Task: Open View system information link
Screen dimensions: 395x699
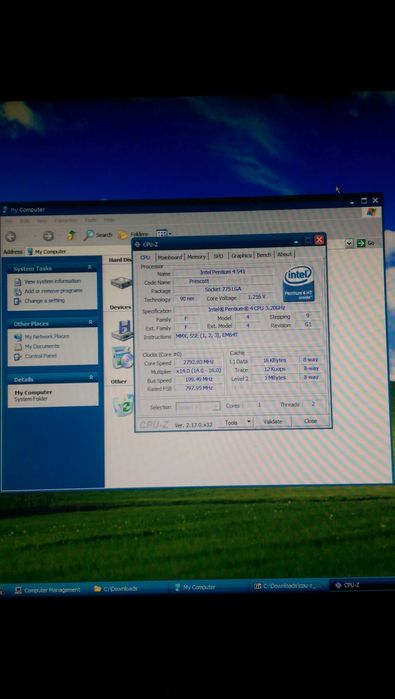Action: [53, 281]
